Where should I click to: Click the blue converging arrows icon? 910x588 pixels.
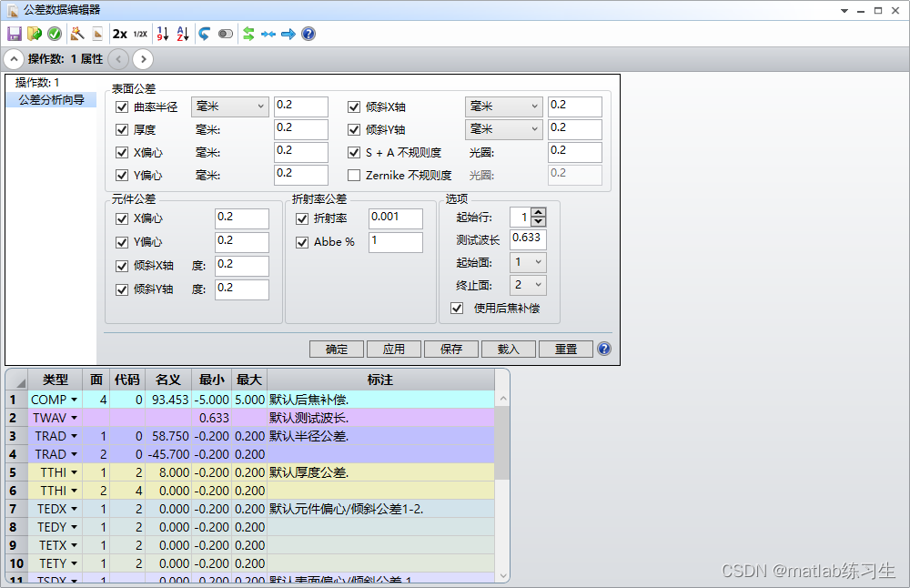click(x=268, y=35)
